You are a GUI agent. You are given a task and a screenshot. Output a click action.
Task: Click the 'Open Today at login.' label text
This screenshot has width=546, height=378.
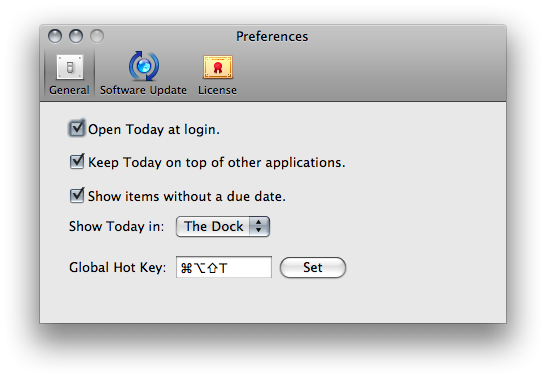(154, 129)
